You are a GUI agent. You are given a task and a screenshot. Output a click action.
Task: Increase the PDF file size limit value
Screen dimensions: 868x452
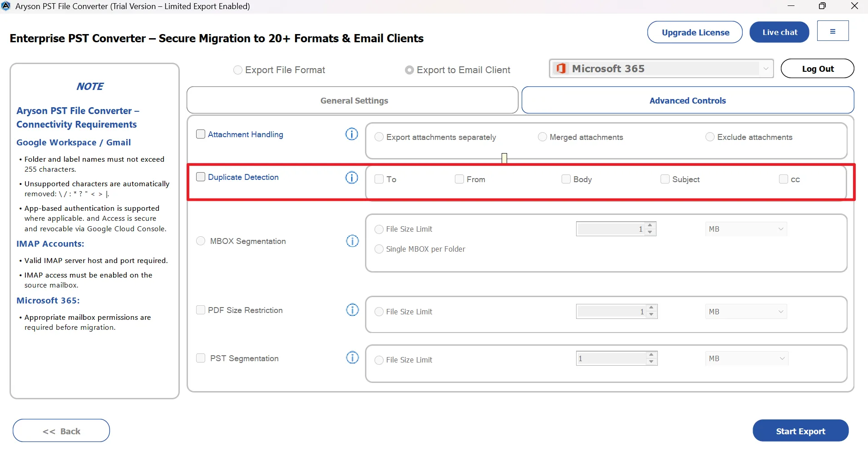pos(651,308)
